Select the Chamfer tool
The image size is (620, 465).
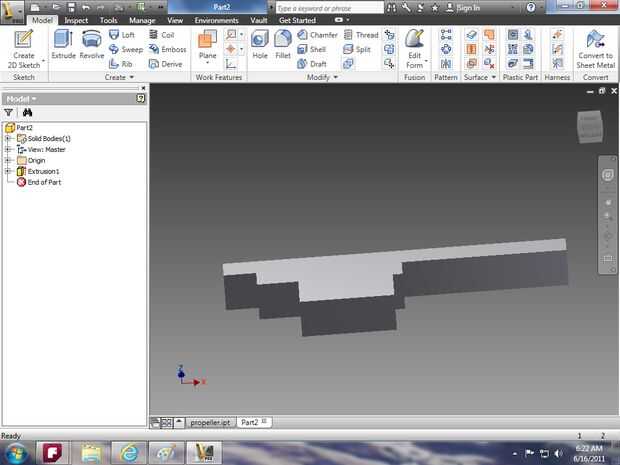tap(317, 35)
